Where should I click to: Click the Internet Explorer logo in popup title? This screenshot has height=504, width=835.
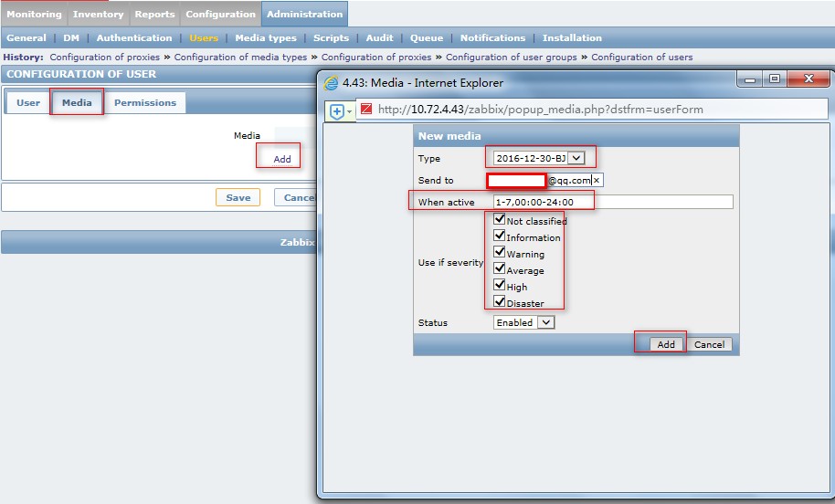coord(331,83)
